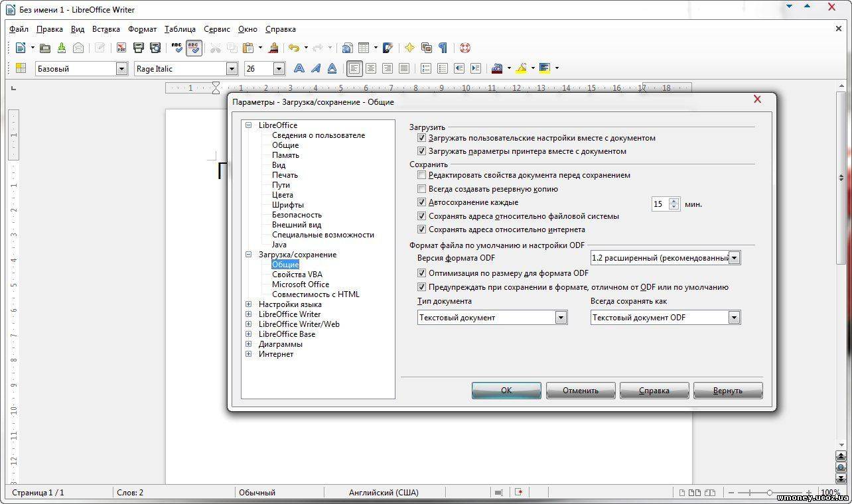The height and width of the screenshot is (504, 852).
Task: Open the 'Правка' menu
Action: pos(50,29)
